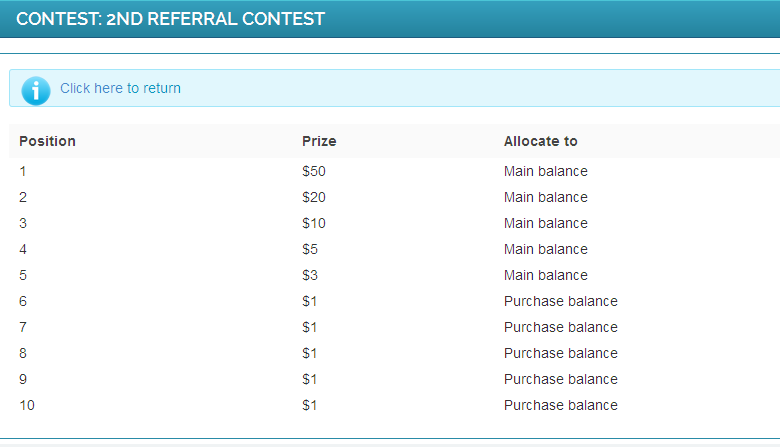The height and width of the screenshot is (447, 780).
Task: Click the Position column header
Action: click(47, 141)
